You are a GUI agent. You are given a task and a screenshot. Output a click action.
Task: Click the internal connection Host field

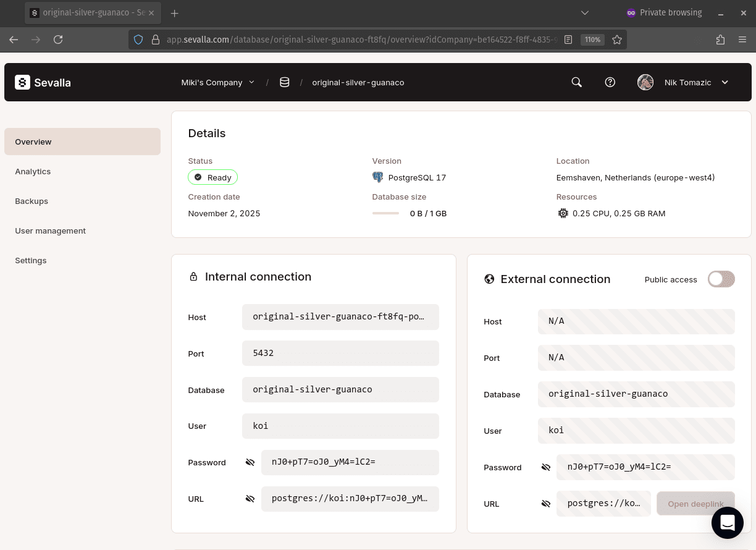[340, 316]
